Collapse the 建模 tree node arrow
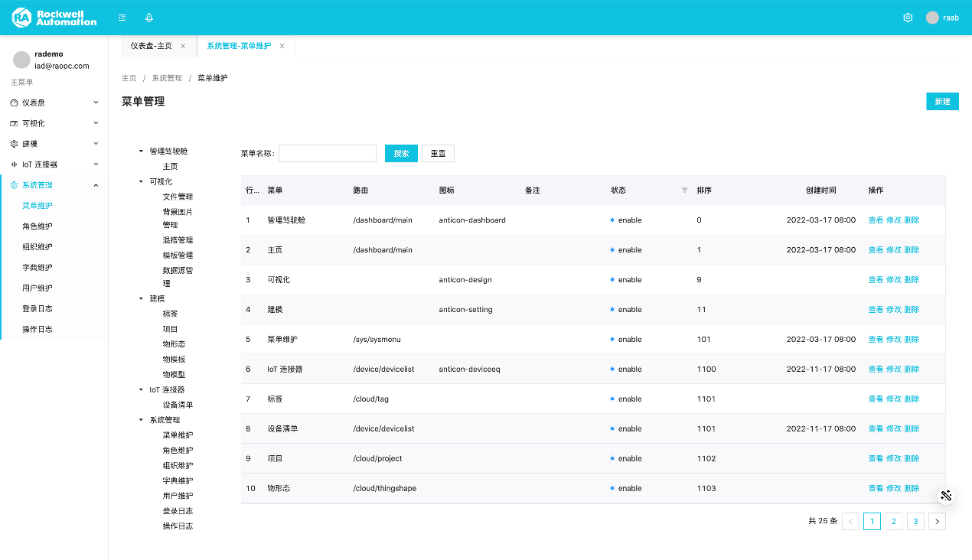This screenshot has width=972, height=560. pos(142,298)
